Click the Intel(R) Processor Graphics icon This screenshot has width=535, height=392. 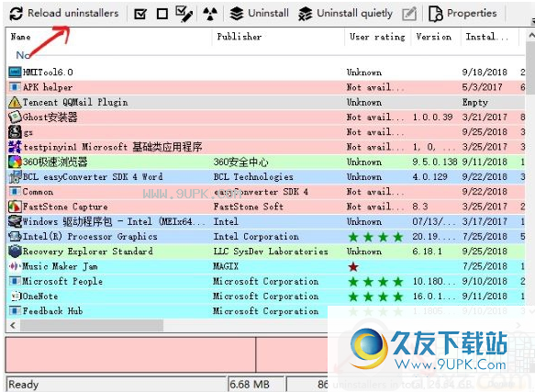(15, 236)
